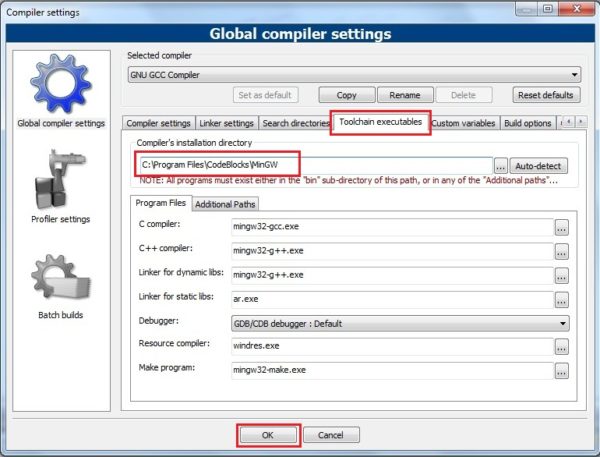This screenshot has width=600, height=457.
Task: Select the Program Files sub-tab
Action: pos(161,203)
